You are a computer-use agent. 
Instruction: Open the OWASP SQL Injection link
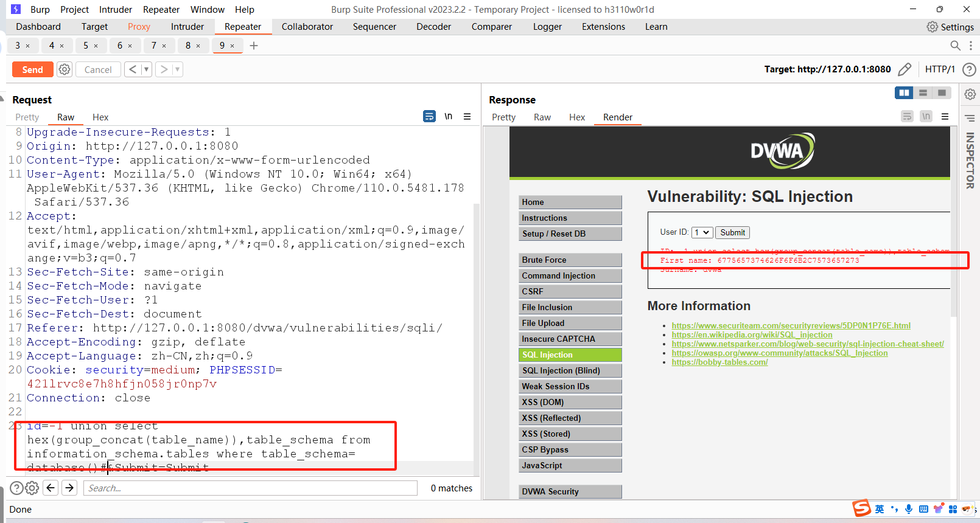click(780, 353)
